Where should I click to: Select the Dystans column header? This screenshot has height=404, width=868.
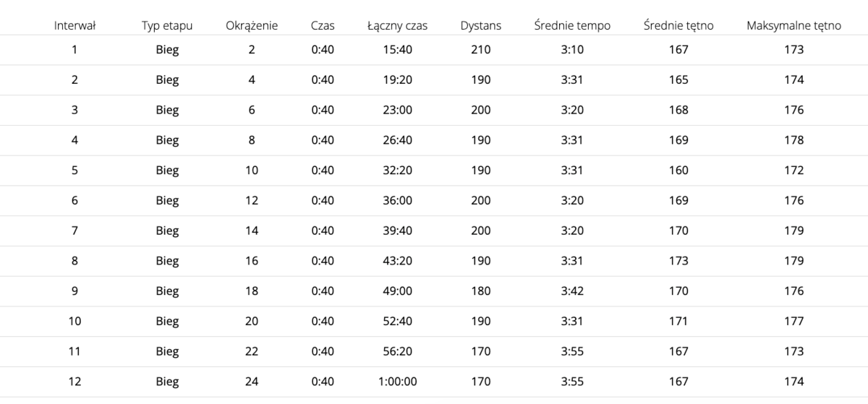[x=480, y=25]
